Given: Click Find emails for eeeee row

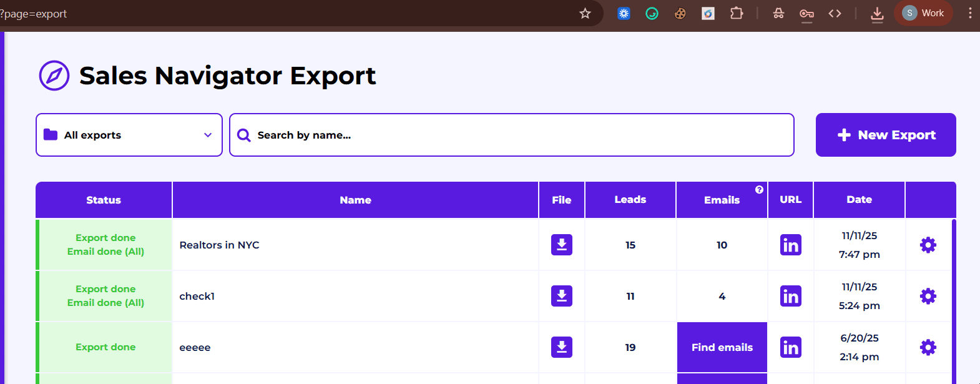Looking at the screenshot, I should pos(722,347).
